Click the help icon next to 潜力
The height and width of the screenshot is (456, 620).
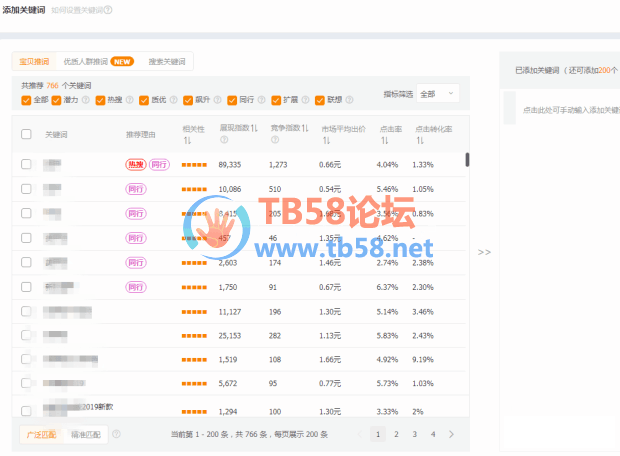coord(85,100)
